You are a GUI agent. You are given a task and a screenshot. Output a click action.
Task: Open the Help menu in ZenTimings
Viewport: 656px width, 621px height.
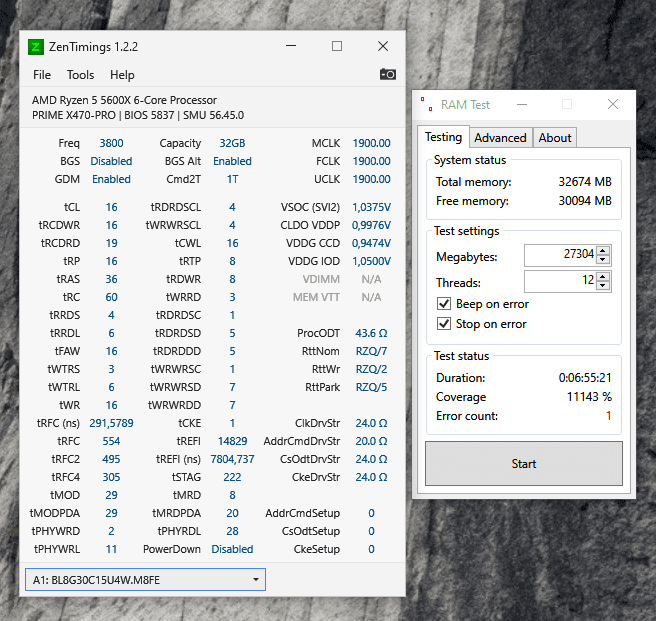tap(122, 75)
